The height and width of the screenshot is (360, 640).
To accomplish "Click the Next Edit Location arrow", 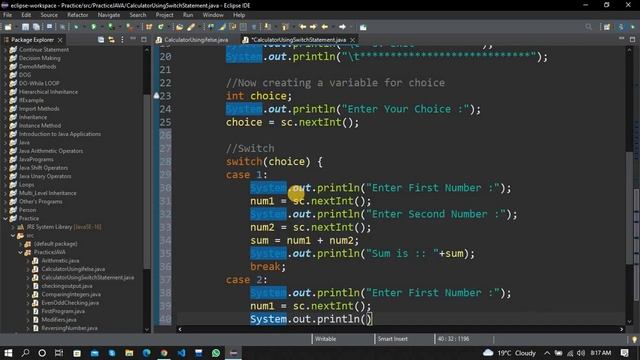I will [313, 27].
